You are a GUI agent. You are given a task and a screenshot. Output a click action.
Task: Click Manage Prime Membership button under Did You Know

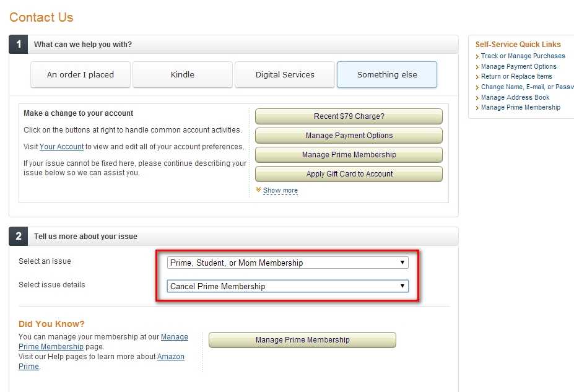pos(302,340)
